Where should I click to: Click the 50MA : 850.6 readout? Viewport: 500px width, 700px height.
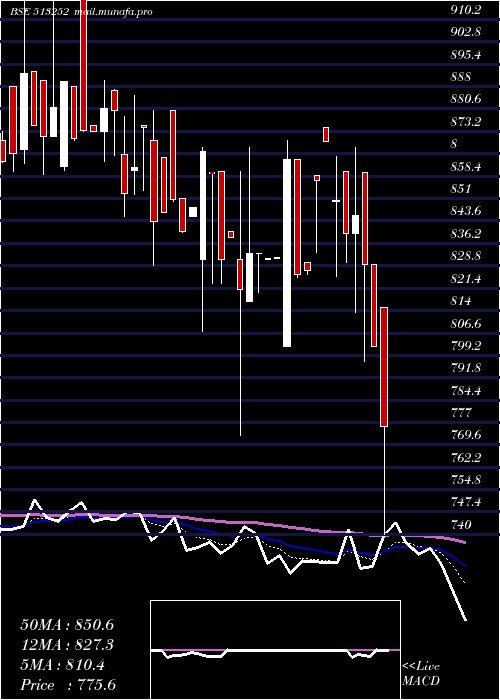coord(67,625)
